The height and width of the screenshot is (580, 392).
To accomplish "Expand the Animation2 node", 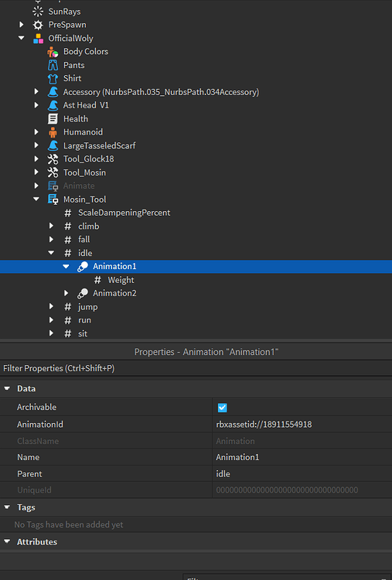I will pyautogui.click(x=66, y=293).
